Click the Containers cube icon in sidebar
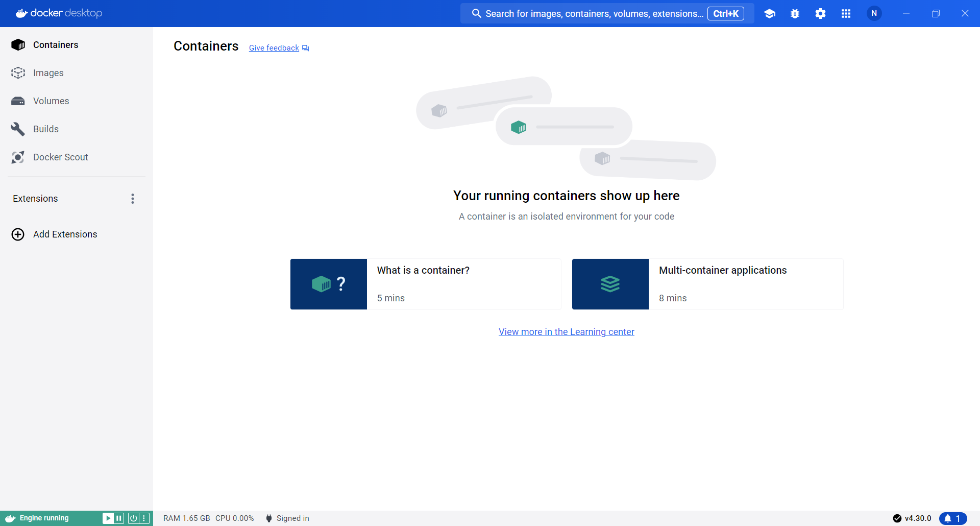Viewport: 980px width, 526px height. [18, 45]
